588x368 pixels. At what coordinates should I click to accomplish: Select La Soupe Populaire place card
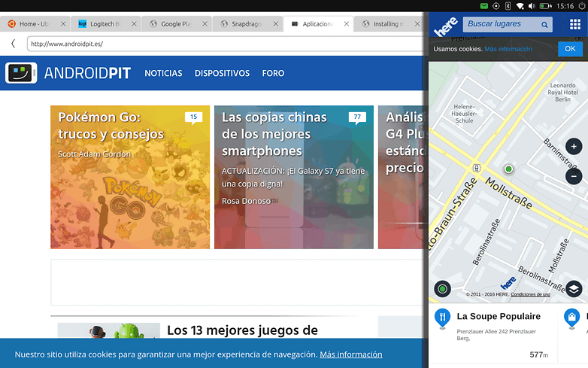click(x=493, y=333)
